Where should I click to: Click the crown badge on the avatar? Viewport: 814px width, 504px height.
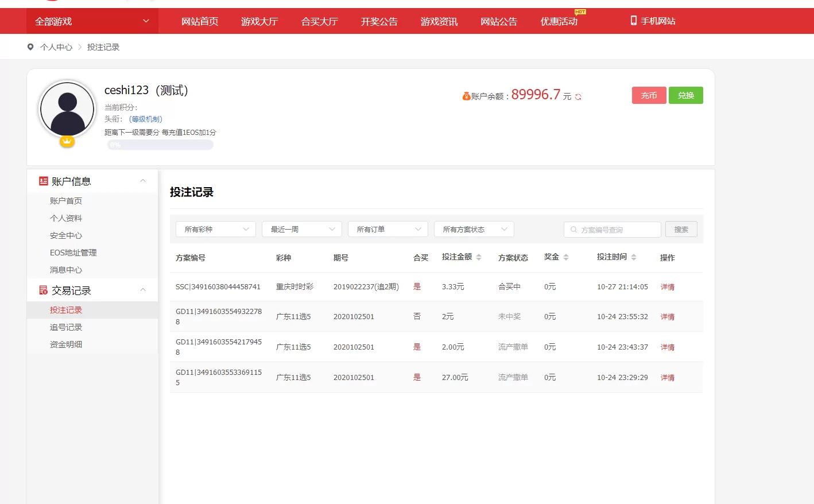67,141
